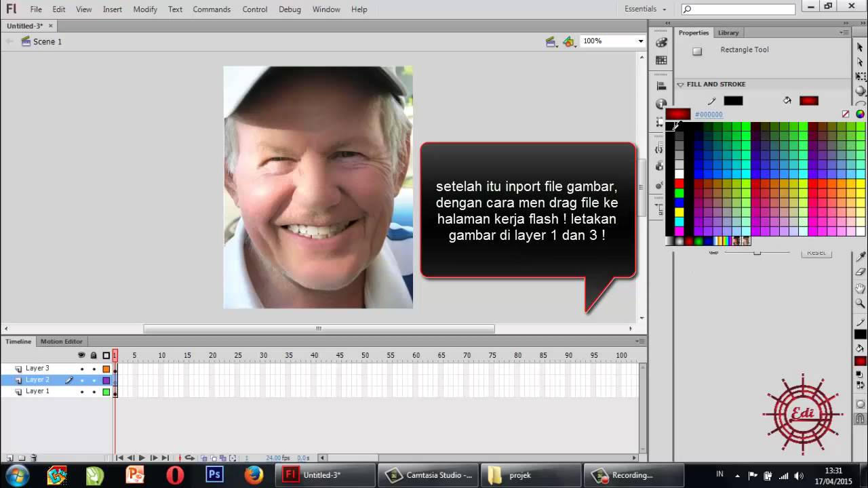Open the Commands menu
The image size is (868, 488).
click(212, 9)
